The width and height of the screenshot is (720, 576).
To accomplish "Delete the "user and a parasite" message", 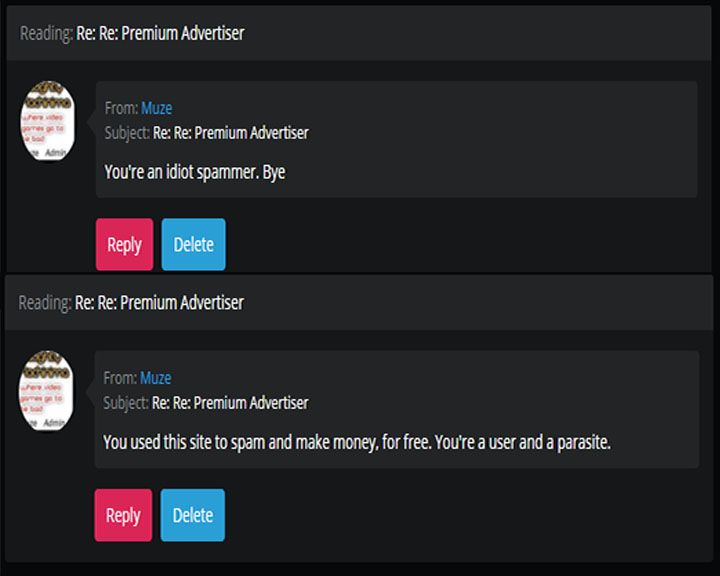I will coord(192,515).
